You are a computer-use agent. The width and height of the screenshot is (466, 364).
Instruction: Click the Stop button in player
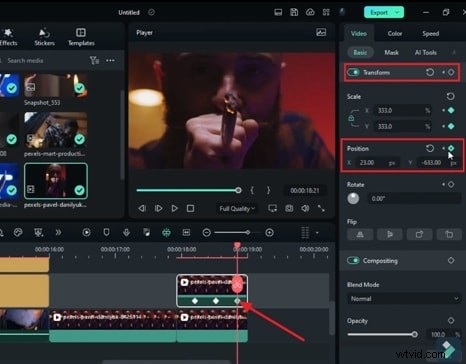tap(190, 208)
